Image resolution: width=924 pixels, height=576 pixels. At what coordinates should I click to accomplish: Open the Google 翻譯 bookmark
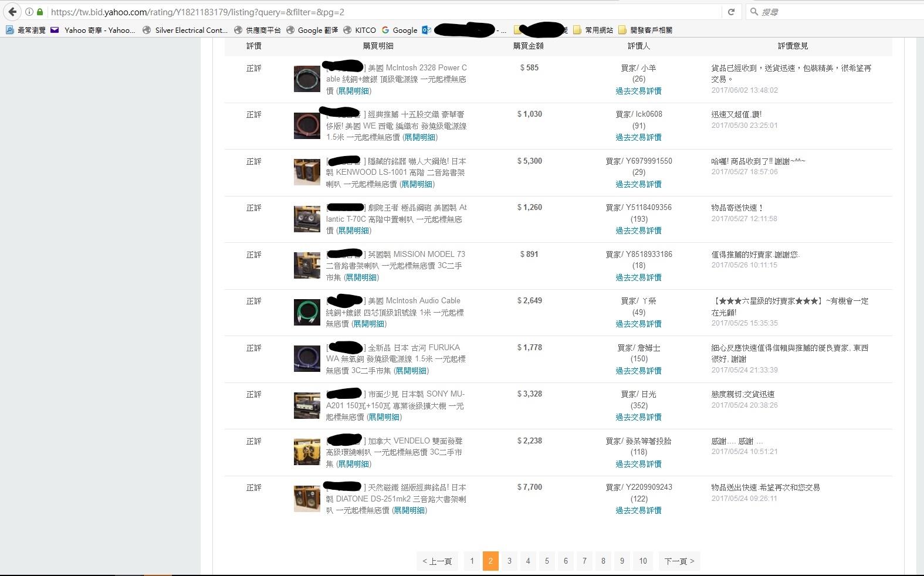pos(312,30)
